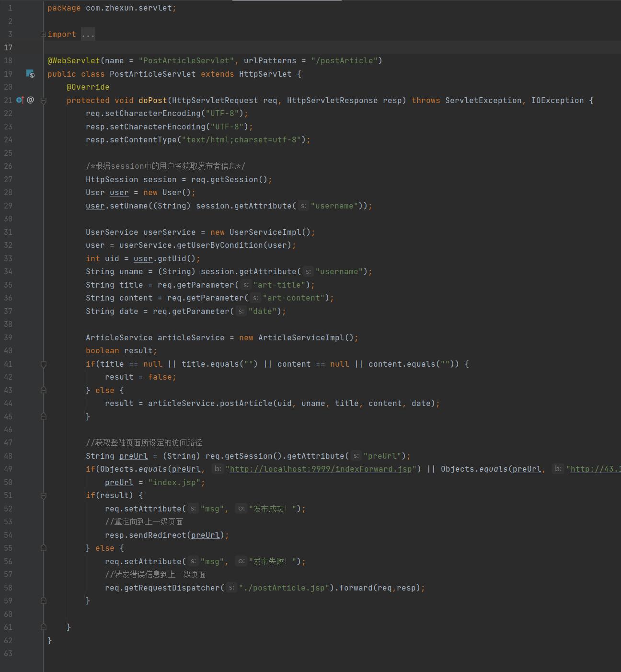Click the PostArticleServlet class name on line 19
Viewport: 621px width, 672px height.
tap(153, 74)
